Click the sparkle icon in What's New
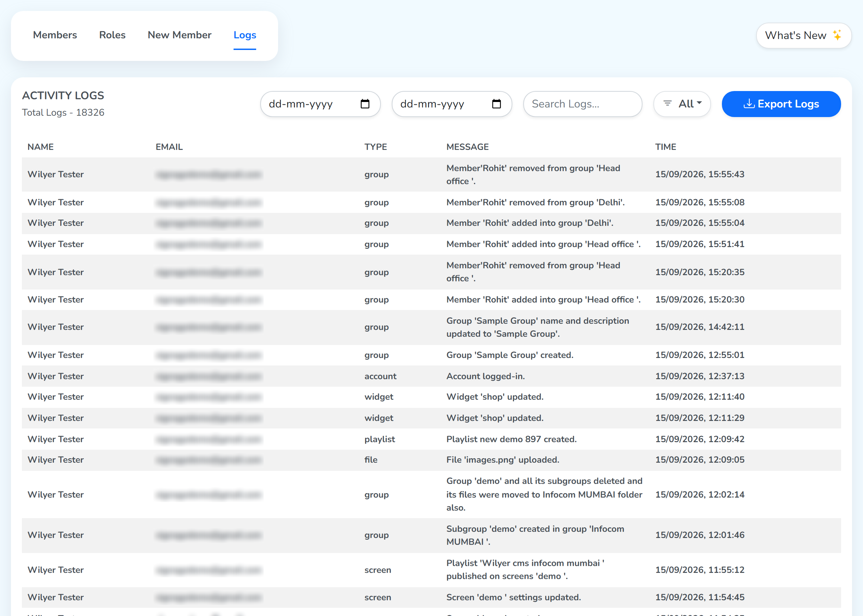Image resolution: width=863 pixels, height=616 pixels. coord(837,35)
